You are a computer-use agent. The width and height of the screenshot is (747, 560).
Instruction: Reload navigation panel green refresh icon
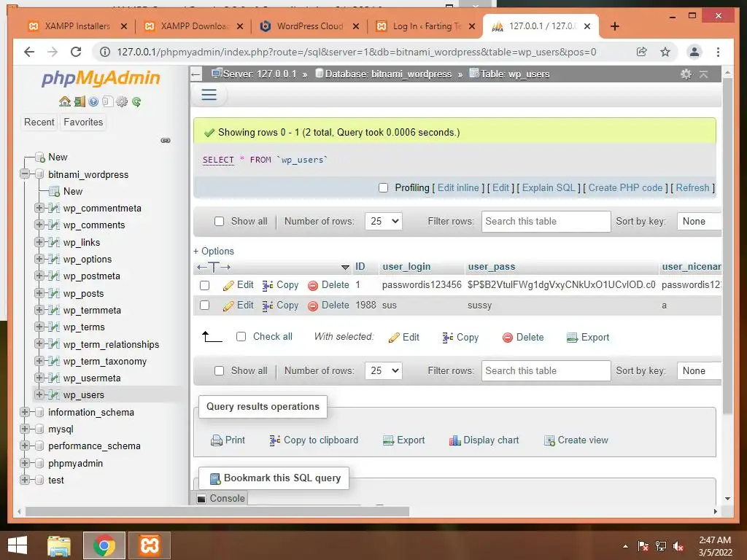(x=136, y=101)
